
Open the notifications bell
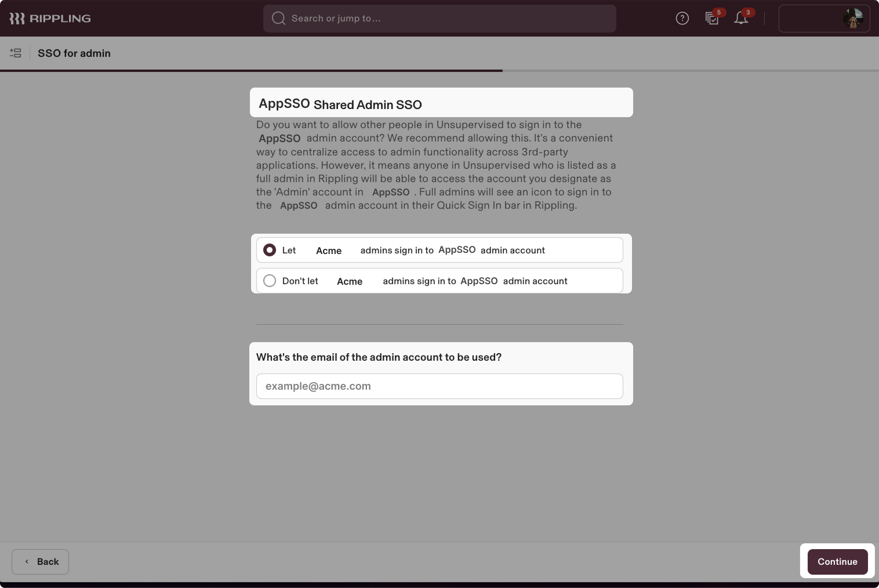pos(740,19)
